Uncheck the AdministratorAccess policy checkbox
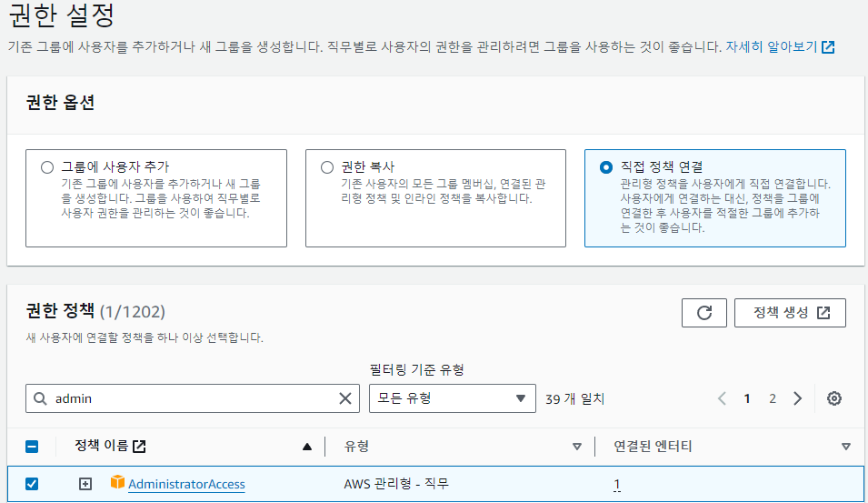This screenshot has height=503, width=868. [x=32, y=484]
